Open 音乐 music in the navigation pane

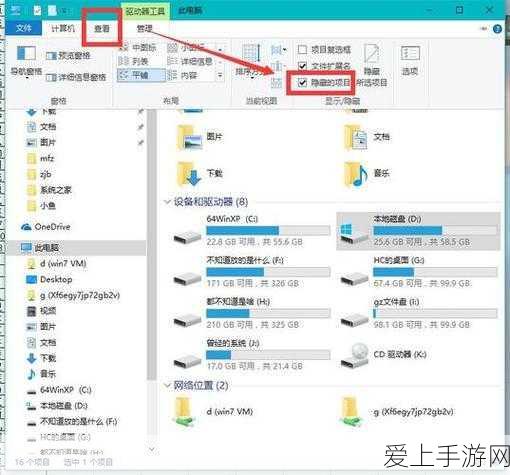click(41, 374)
